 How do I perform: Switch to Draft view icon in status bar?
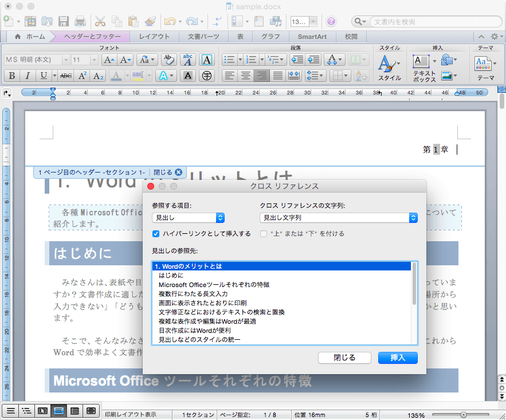tap(11, 411)
